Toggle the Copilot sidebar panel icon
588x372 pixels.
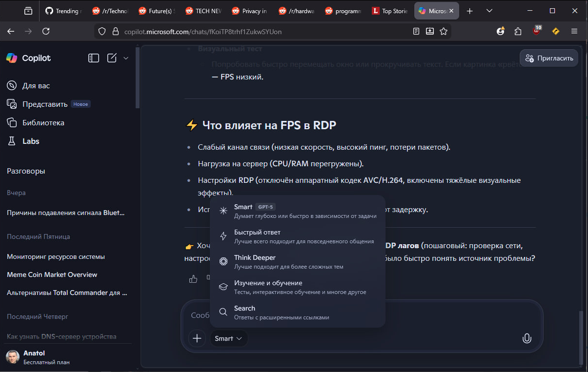[93, 58]
